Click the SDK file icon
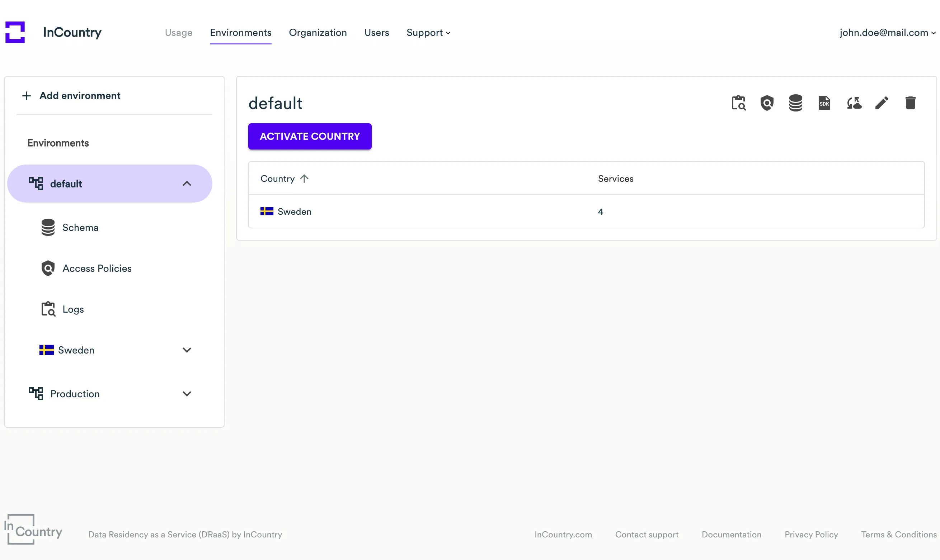Image resolution: width=940 pixels, height=560 pixels. click(824, 103)
